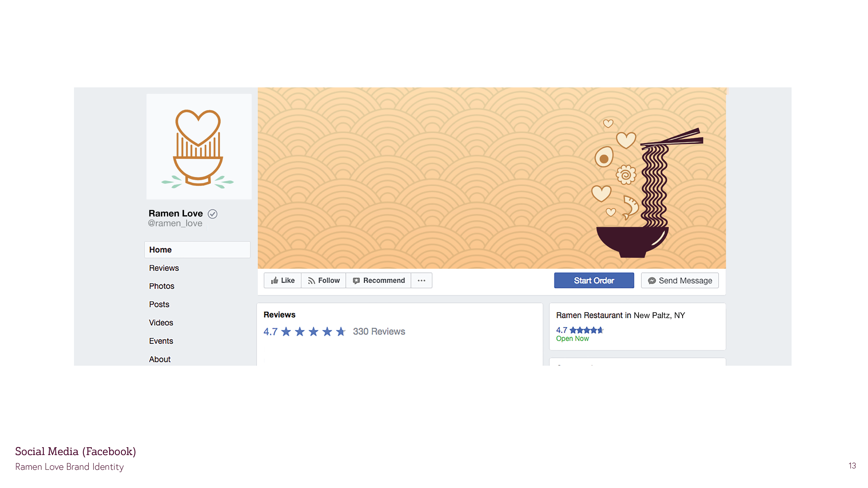Click the @ramen_love username
868x488 pixels.
(175, 223)
